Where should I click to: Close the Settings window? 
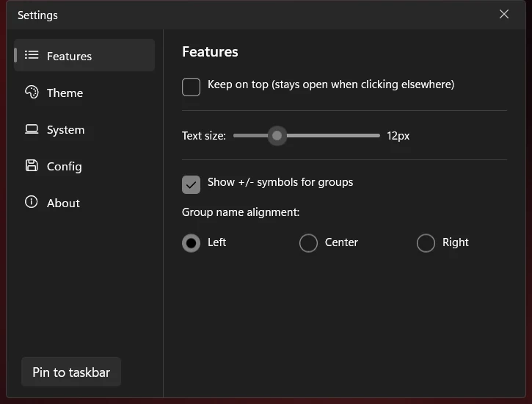[504, 14]
